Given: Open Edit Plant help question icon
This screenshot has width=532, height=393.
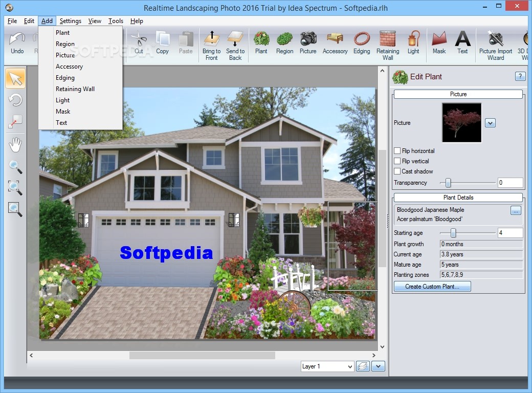Looking at the screenshot, I should click(520, 76).
